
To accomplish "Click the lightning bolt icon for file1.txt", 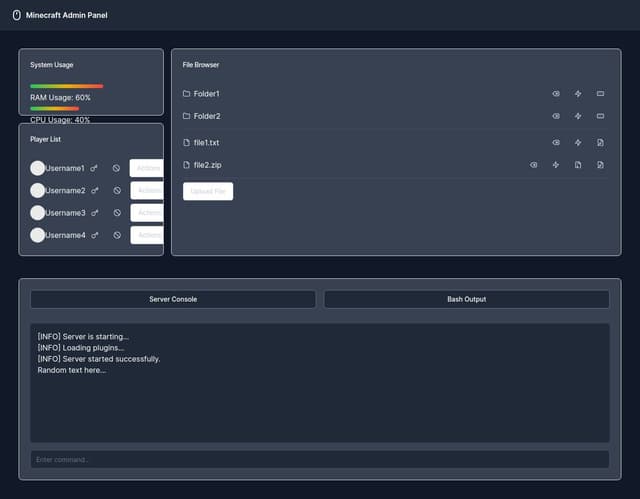I will click(x=578, y=143).
